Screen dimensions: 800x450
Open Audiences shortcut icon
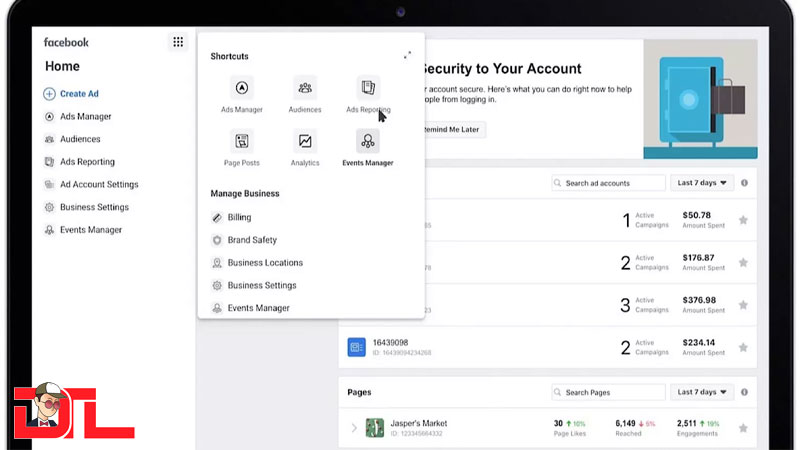pyautogui.click(x=305, y=88)
